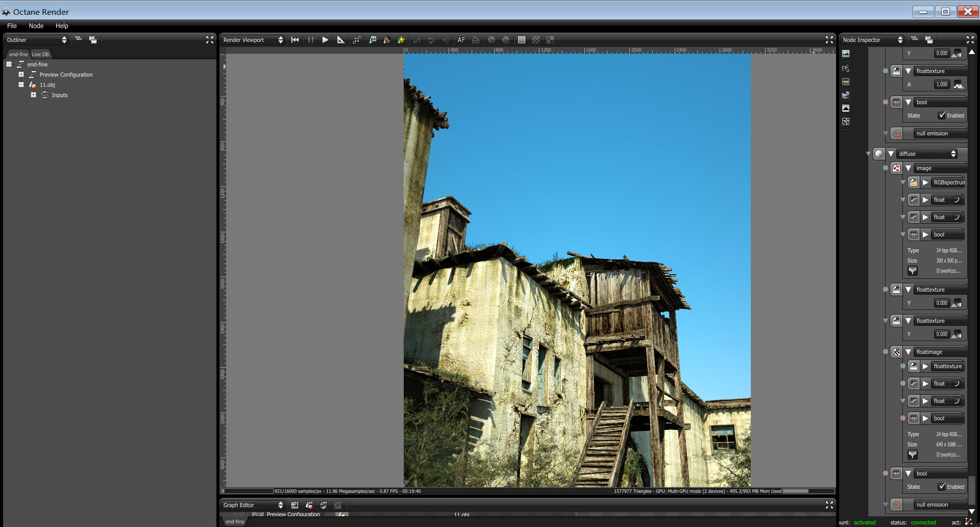
Task: Select the end-fine tab in Outliner
Action: [18, 54]
